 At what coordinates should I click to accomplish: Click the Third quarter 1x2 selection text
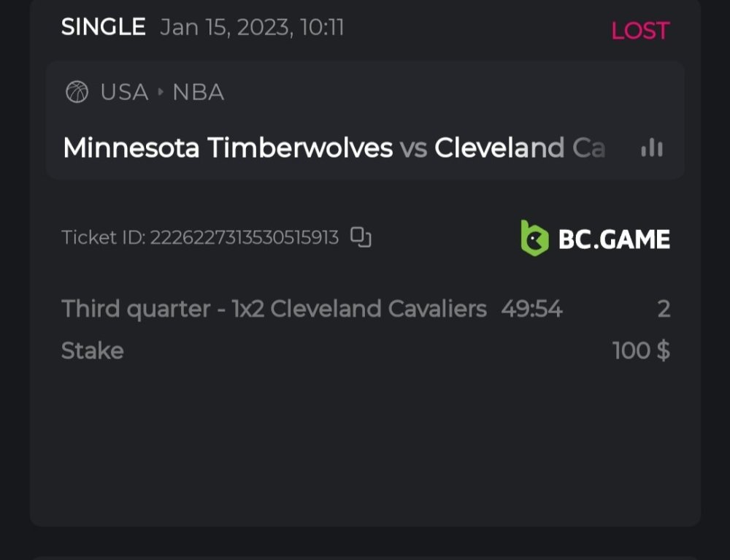pos(274,309)
